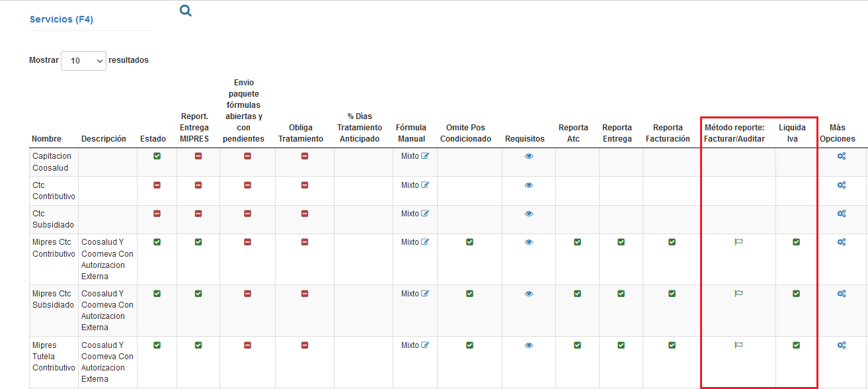Screen dimensions: 868x389
Task: Sort table by Nombre column header
Action: click(46, 139)
